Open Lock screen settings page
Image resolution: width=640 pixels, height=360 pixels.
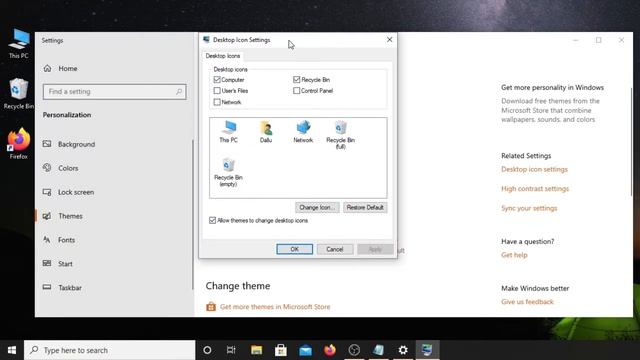pyautogui.click(x=76, y=192)
